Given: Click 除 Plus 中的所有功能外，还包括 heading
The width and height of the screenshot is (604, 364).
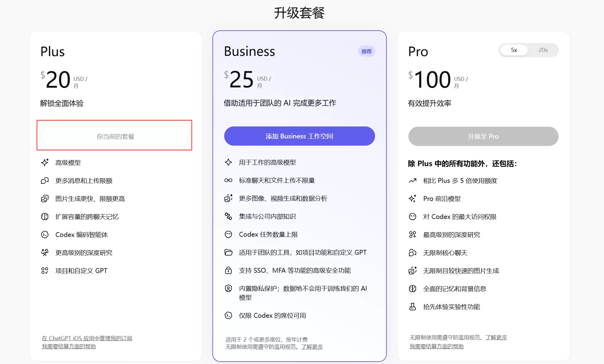Looking at the screenshot, I should click(x=462, y=164).
